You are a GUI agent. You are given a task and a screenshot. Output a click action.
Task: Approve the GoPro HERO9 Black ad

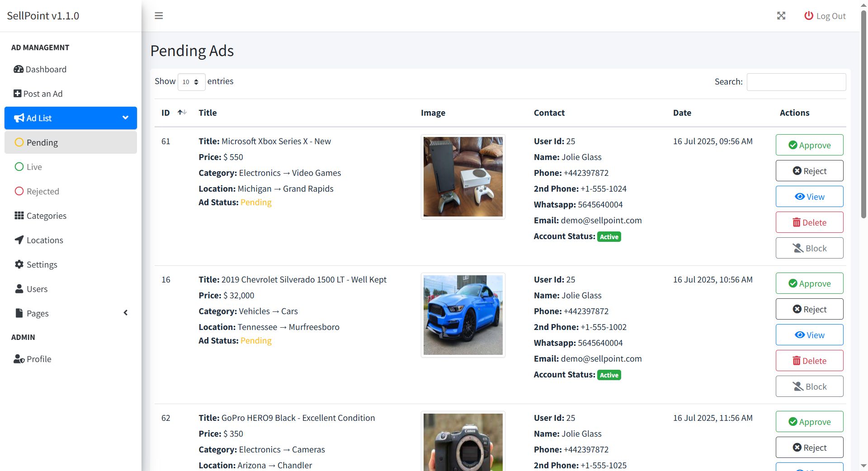tap(809, 422)
